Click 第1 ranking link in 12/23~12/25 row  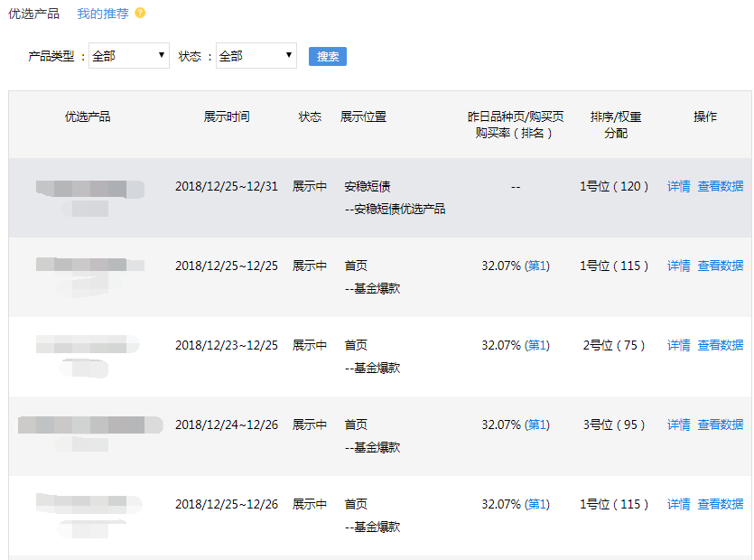[537, 345]
